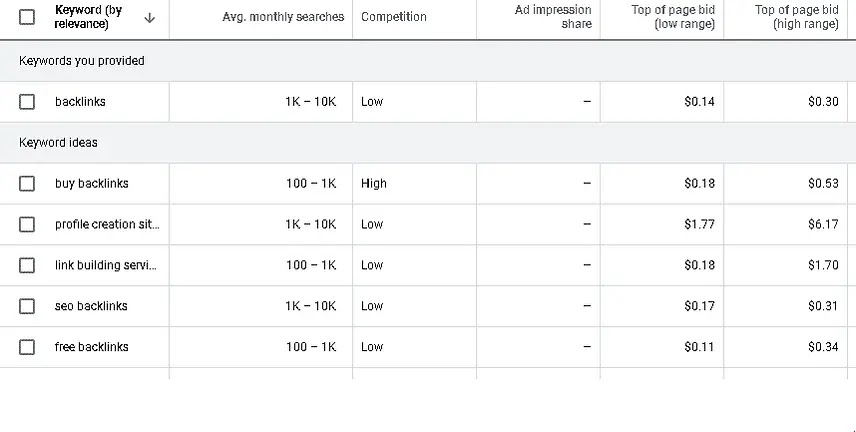Check the "link building servi..." row checkbox
The width and height of the screenshot is (856, 432).
click(27, 266)
